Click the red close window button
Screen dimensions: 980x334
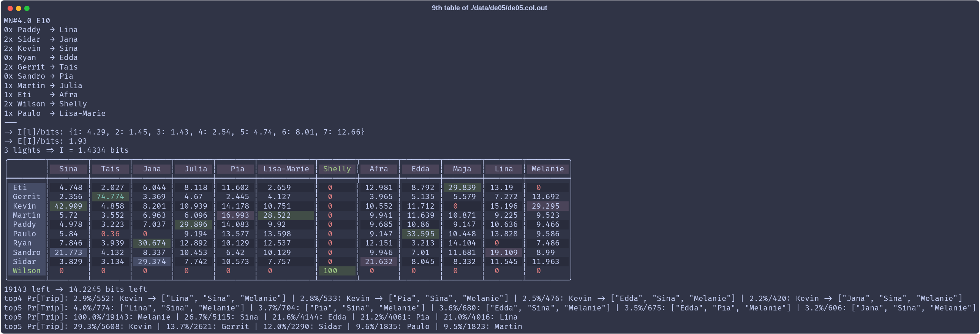pos(10,8)
